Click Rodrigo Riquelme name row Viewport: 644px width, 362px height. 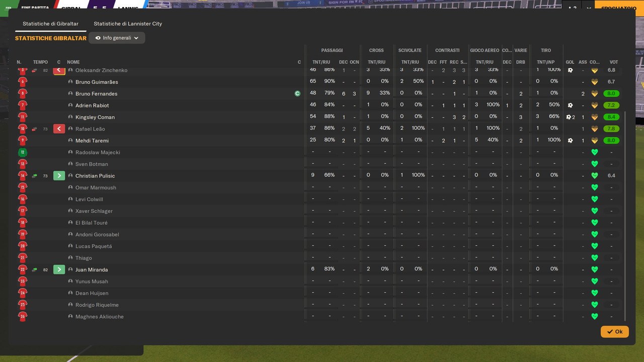pyautogui.click(x=97, y=305)
